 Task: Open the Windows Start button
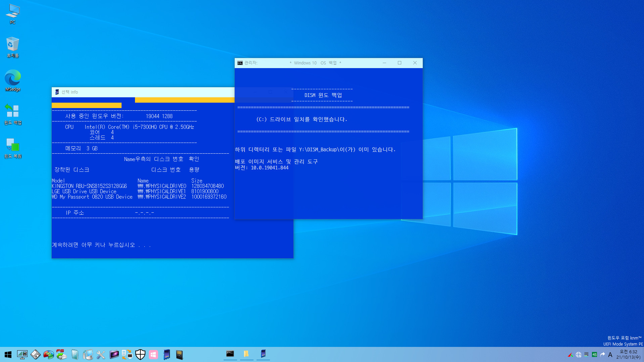coord(8,355)
